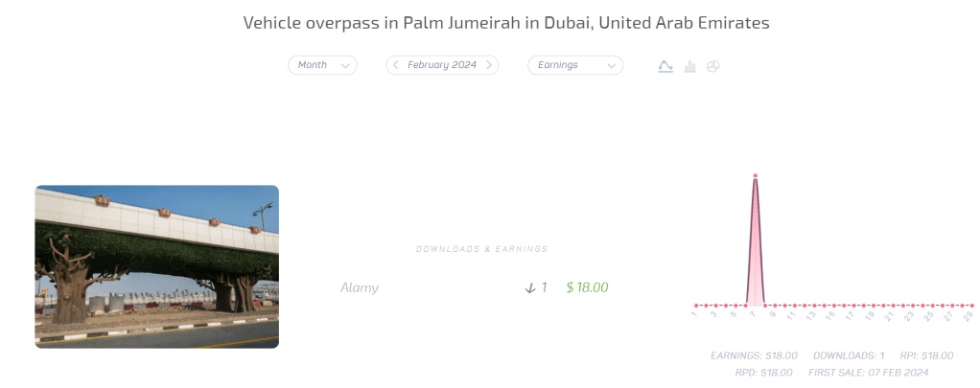Click the Downloads & Earnings heading
Image resolution: width=980 pixels, height=388 pixels.
coord(481,249)
